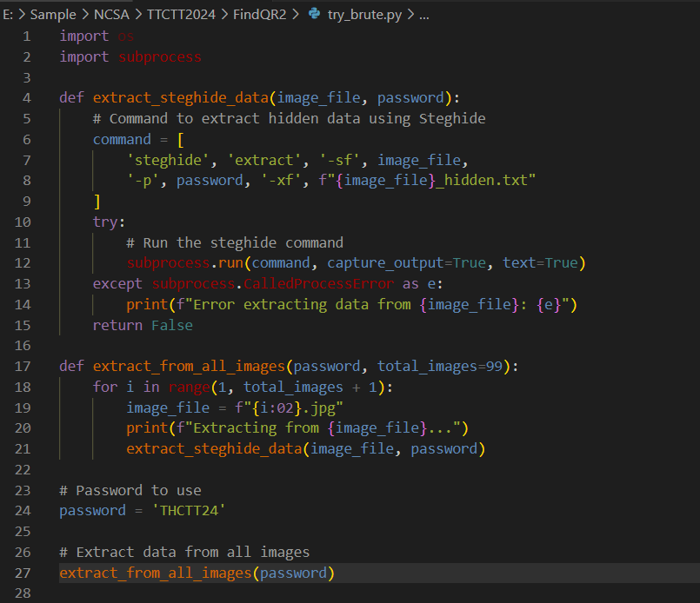This screenshot has width=700, height=603.
Task: Click the Python file icon in breadcrumb
Action: coord(314,14)
